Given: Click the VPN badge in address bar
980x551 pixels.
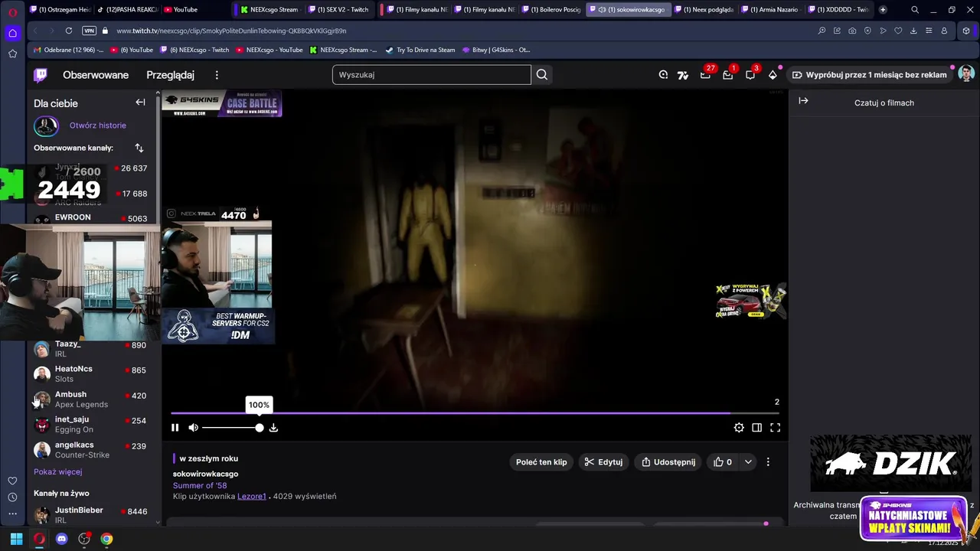Looking at the screenshot, I should click(89, 31).
